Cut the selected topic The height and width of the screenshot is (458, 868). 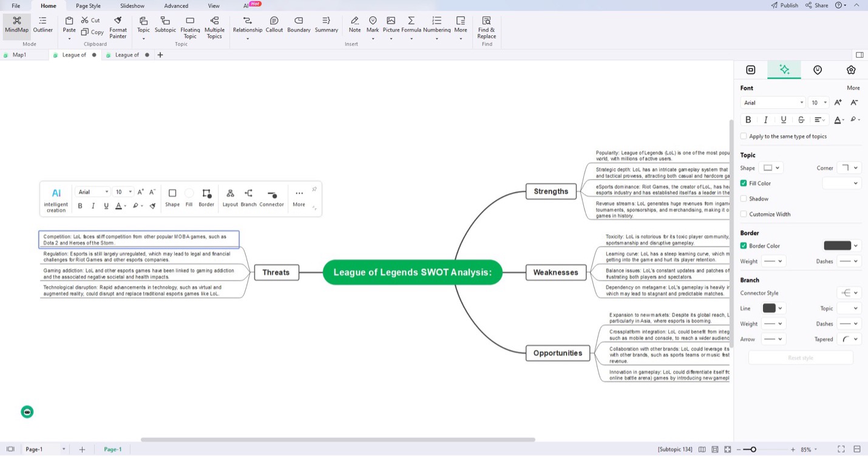(x=91, y=20)
